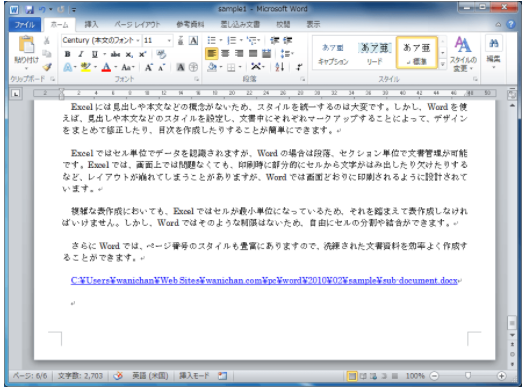Click the Show/Hide paragraph marks icon
The width and height of the screenshot is (524, 389).
pos(299,68)
